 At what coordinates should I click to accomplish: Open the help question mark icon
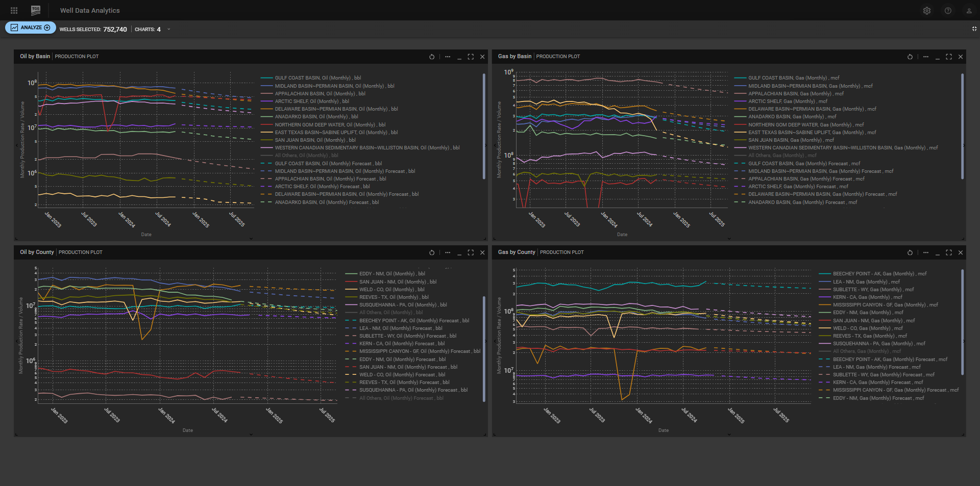coord(948,11)
